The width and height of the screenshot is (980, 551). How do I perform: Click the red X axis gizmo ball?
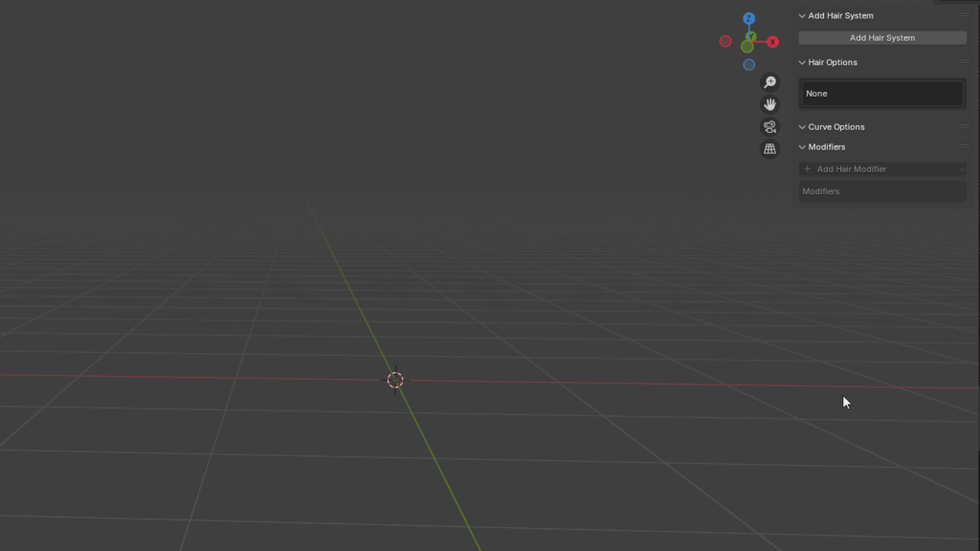[772, 42]
